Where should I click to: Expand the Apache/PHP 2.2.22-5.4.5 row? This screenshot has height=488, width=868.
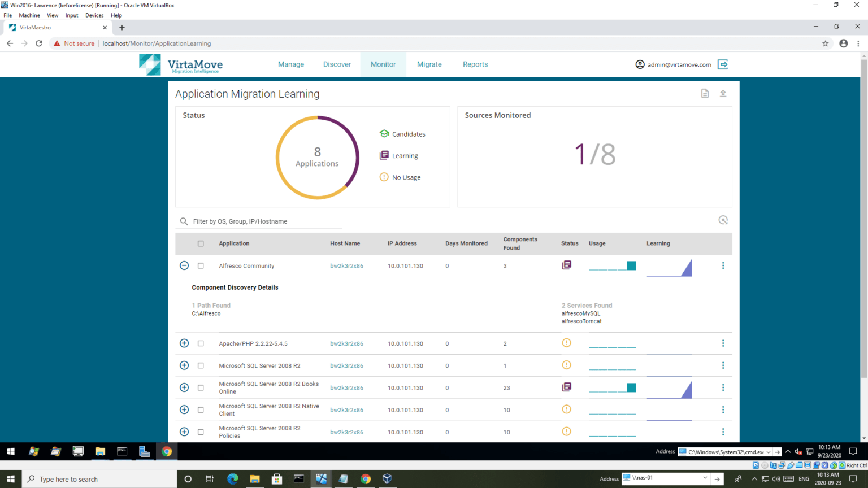tap(184, 343)
